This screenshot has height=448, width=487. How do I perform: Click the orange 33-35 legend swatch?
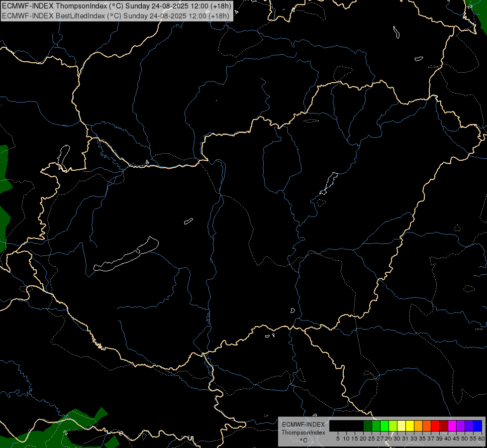click(x=418, y=426)
